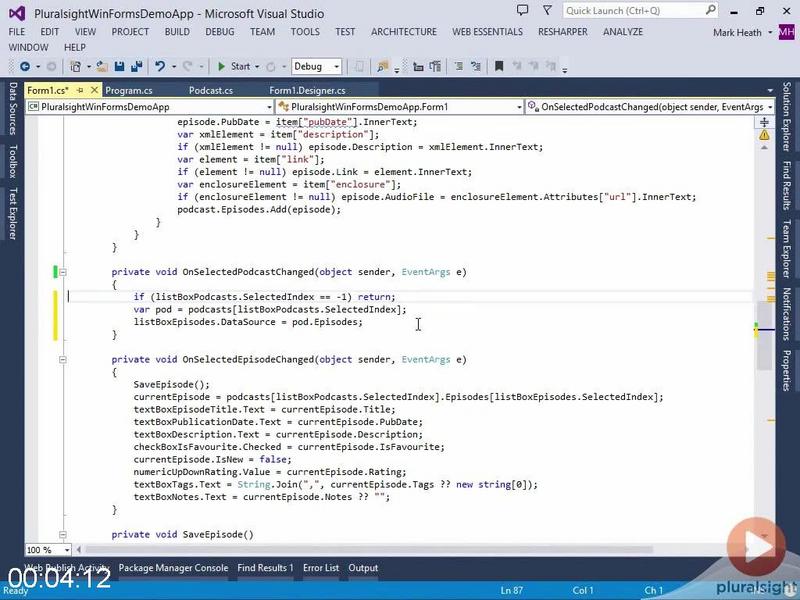This screenshot has width=800, height=600.
Task: Open the ARCHITECTURE menu
Action: click(x=404, y=32)
